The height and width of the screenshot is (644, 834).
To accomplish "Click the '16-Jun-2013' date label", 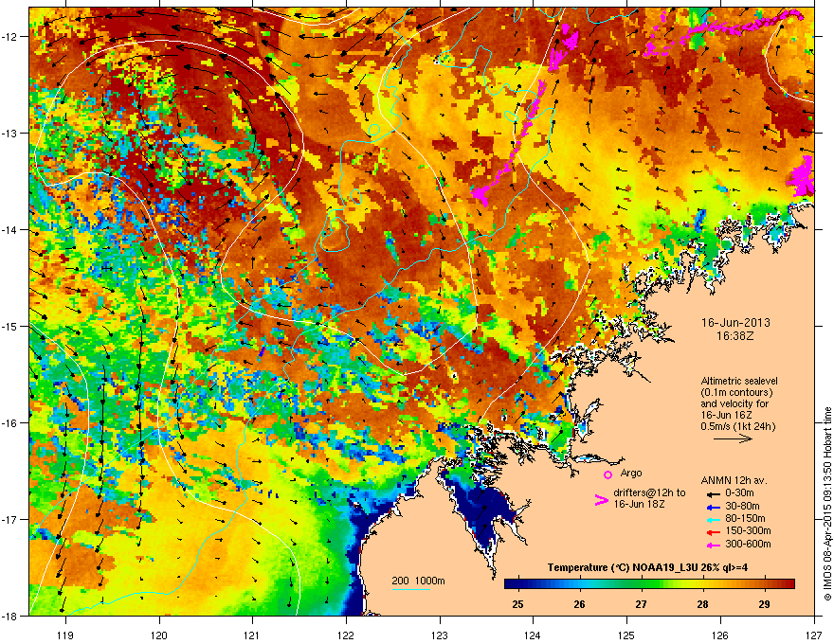I will click(x=735, y=323).
